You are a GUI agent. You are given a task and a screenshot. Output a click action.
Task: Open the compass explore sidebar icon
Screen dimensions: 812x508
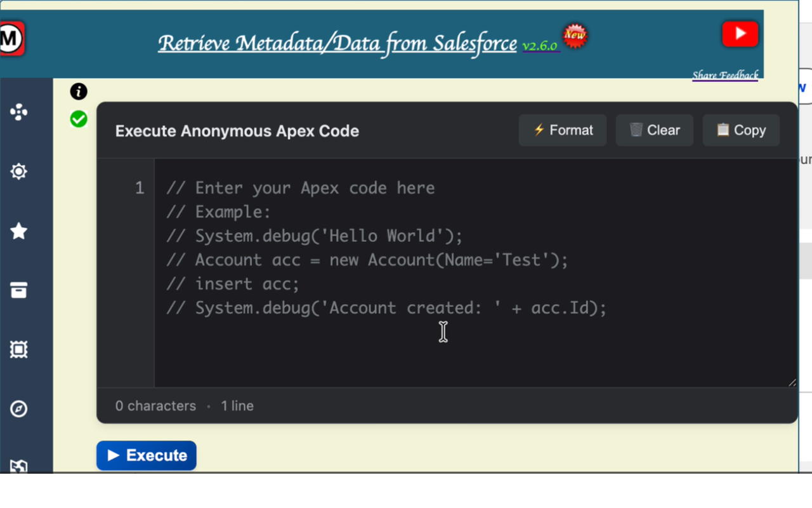point(19,408)
